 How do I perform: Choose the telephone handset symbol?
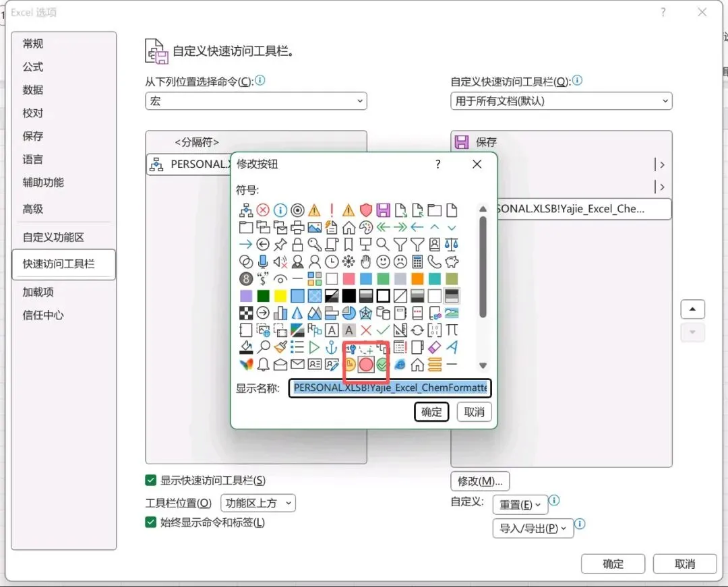point(434,261)
